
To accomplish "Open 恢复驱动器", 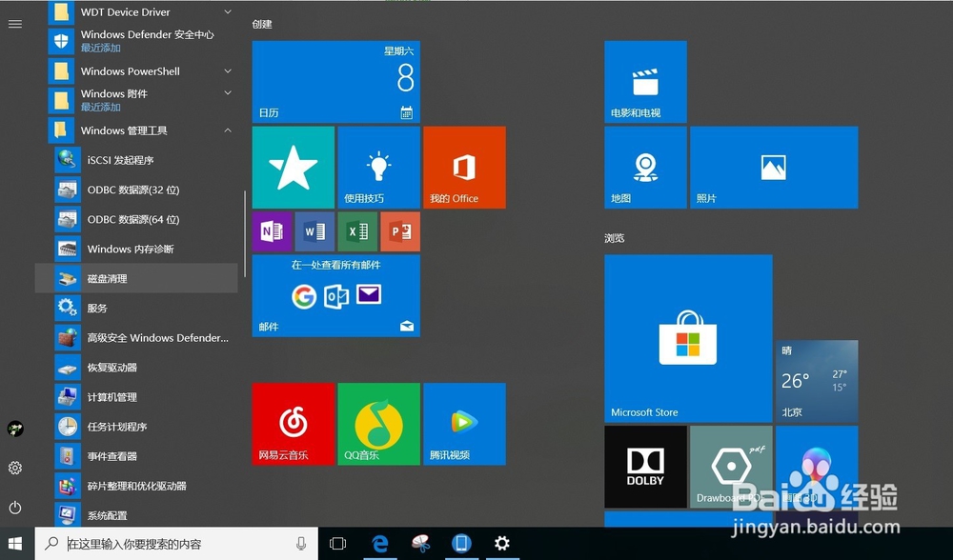I will click(141, 368).
